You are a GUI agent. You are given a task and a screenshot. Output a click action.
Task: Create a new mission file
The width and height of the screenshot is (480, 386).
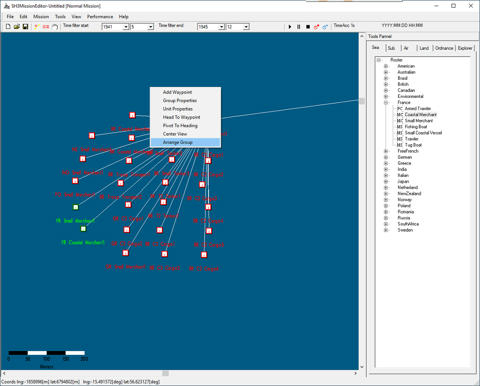point(8,27)
